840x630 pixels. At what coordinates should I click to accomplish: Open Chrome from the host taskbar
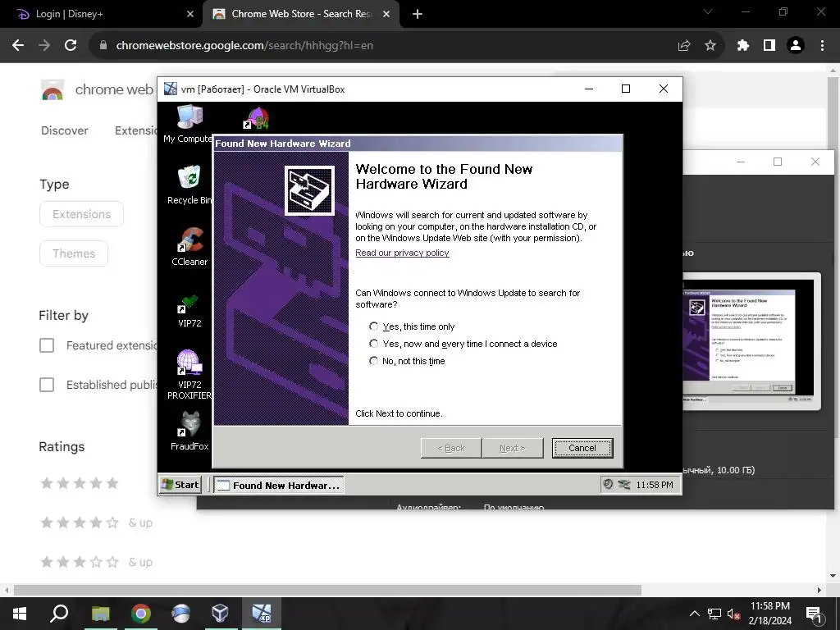coord(141,614)
